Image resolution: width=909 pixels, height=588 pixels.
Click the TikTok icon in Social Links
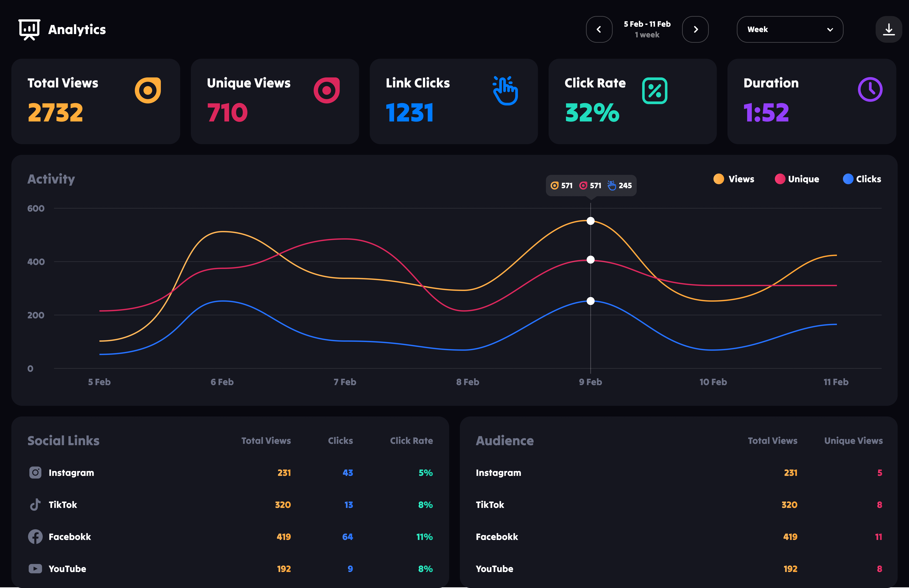click(x=35, y=504)
